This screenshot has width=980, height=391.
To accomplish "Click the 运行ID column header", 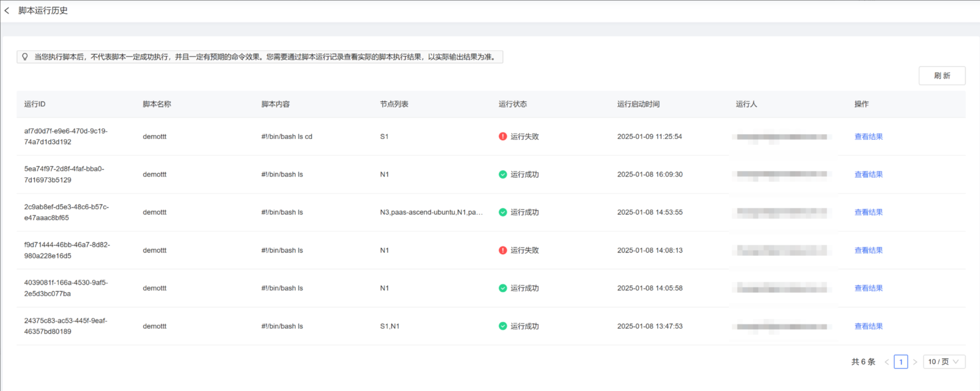I will (35, 104).
